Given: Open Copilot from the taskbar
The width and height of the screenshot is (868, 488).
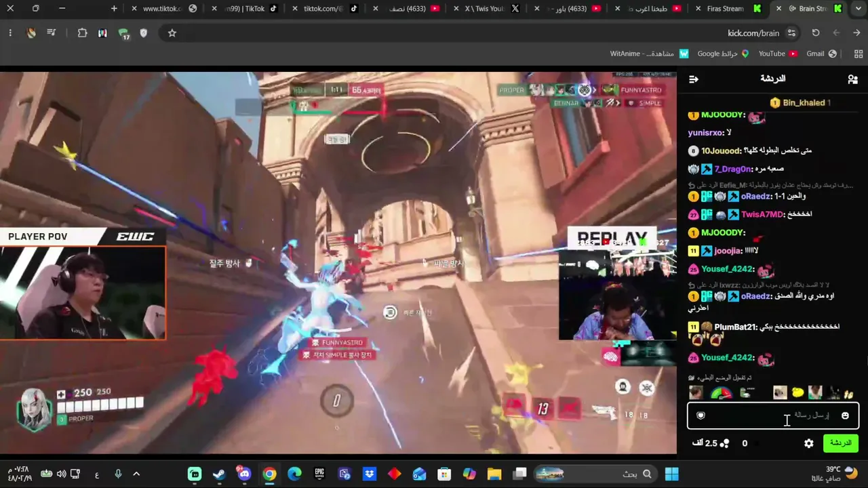Looking at the screenshot, I should (x=469, y=474).
